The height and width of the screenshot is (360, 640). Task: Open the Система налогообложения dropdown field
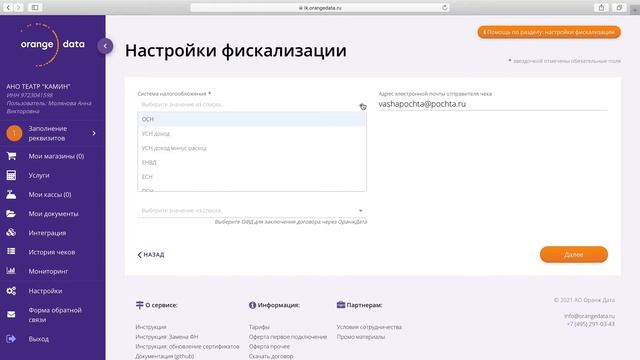(x=252, y=104)
